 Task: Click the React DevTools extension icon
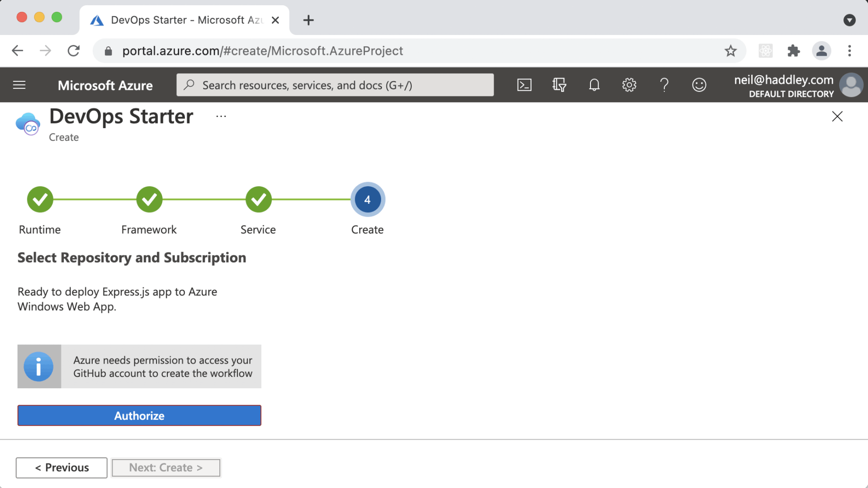(x=765, y=51)
